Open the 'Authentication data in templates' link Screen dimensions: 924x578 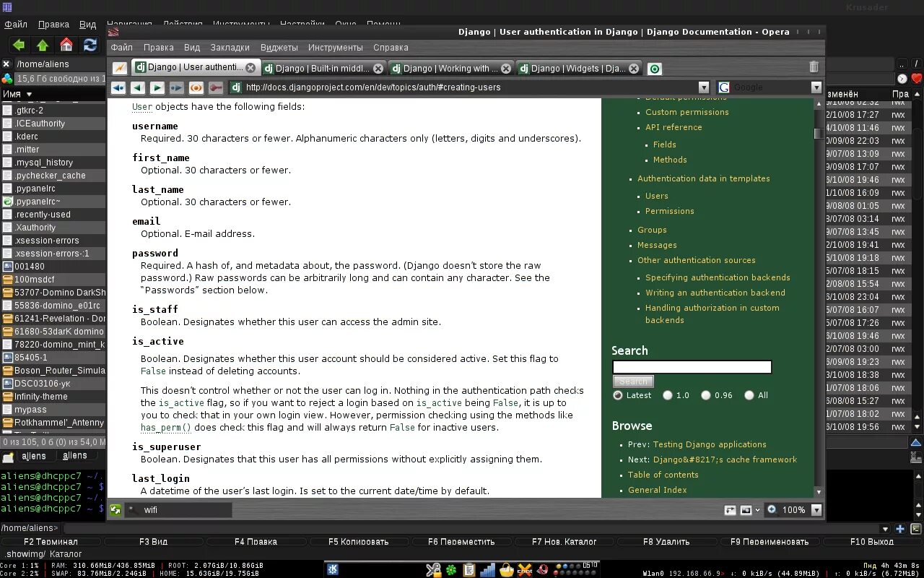tap(703, 178)
